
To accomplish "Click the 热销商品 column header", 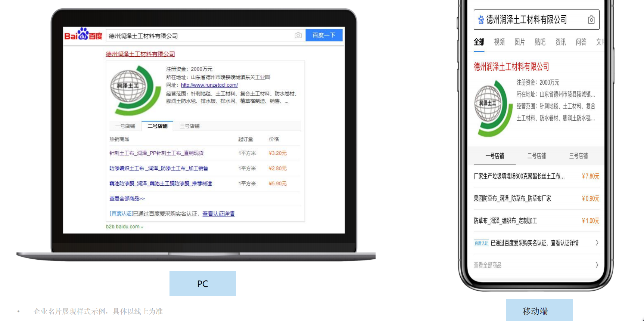I will click(x=119, y=139).
